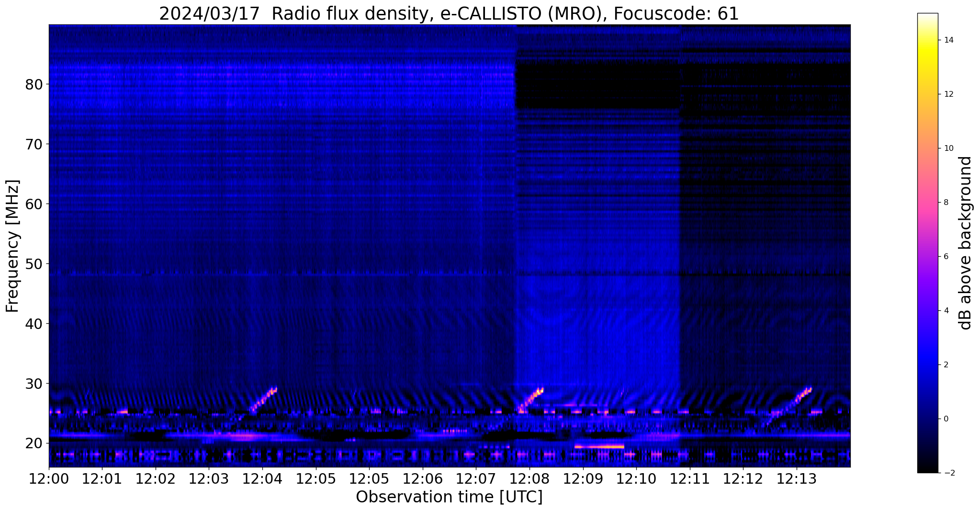The height and width of the screenshot is (511, 980).
Task: Click the 60 MHz frequency tick label
Action: tap(34, 204)
